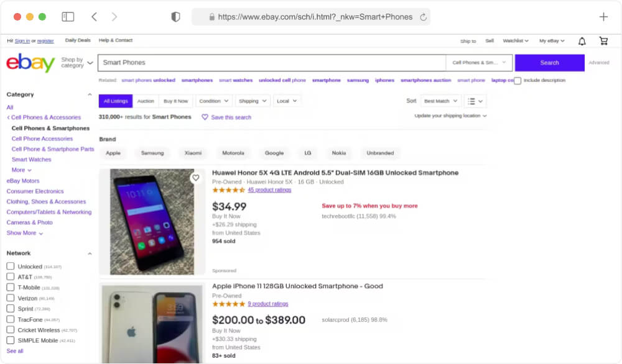
Task: Open view options with the list icon
Action: click(x=475, y=101)
